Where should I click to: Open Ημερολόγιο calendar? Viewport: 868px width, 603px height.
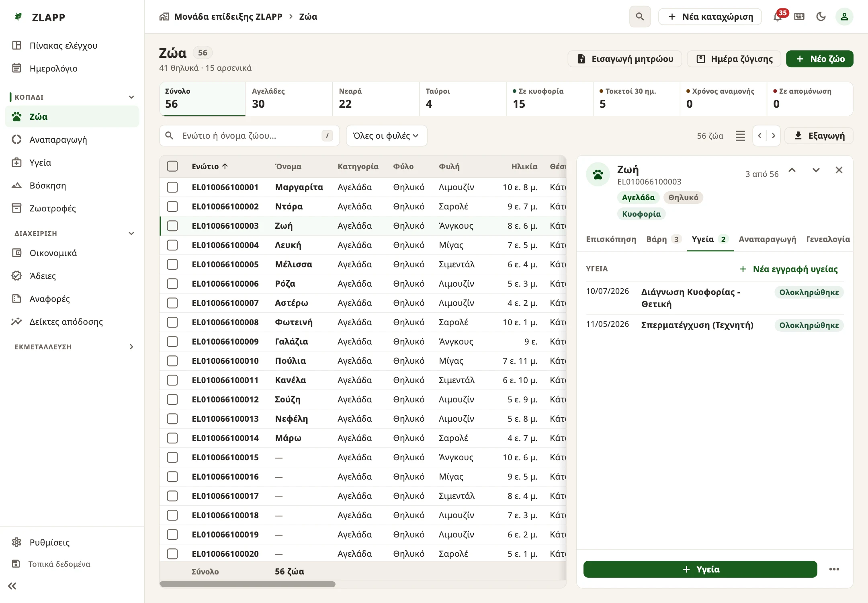click(x=72, y=68)
